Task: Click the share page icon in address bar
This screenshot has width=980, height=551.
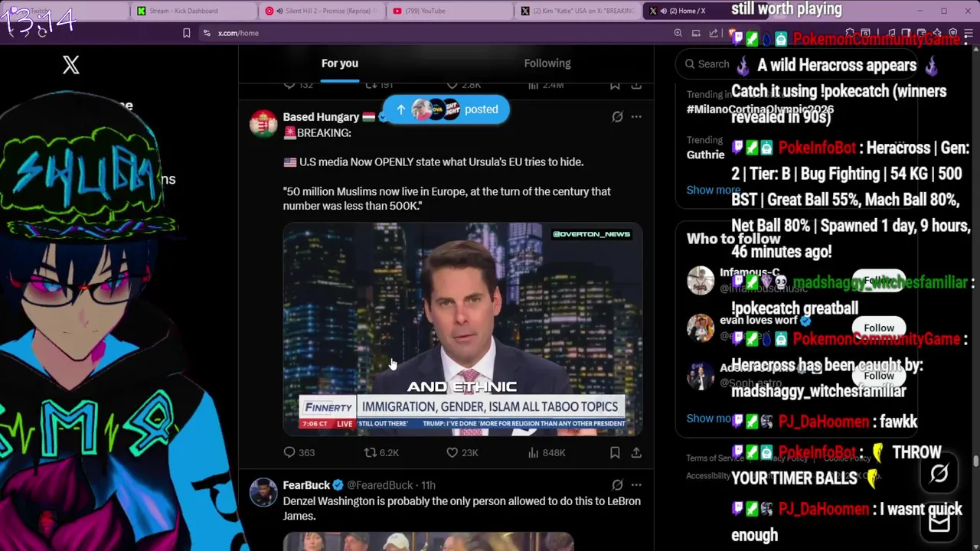Action: tap(714, 33)
